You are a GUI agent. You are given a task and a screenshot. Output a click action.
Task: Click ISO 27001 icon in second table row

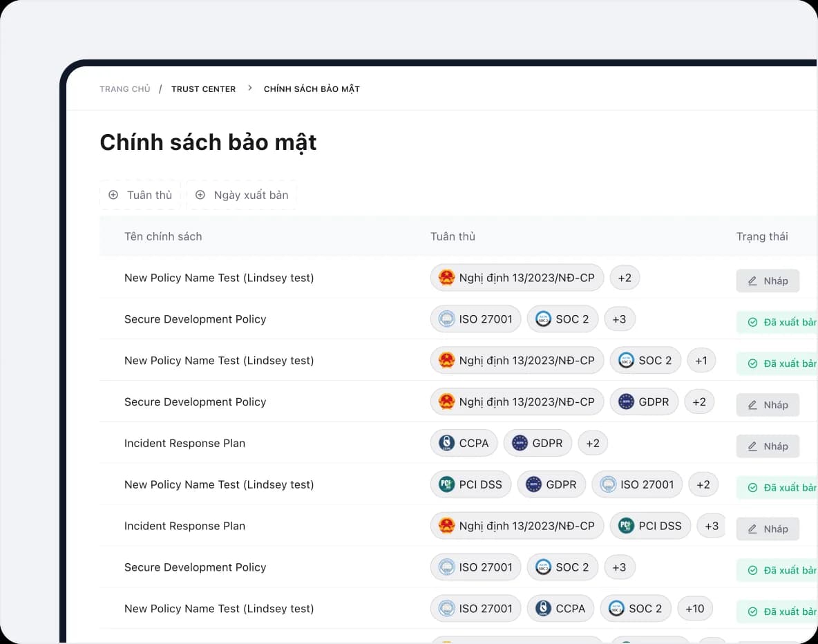click(446, 319)
